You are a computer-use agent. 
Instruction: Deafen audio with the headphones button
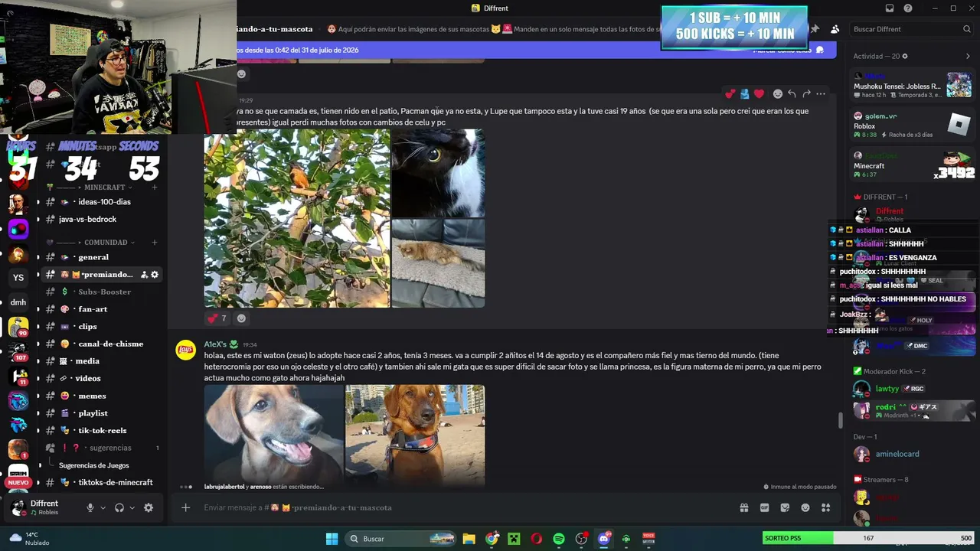pyautogui.click(x=119, y=507)
